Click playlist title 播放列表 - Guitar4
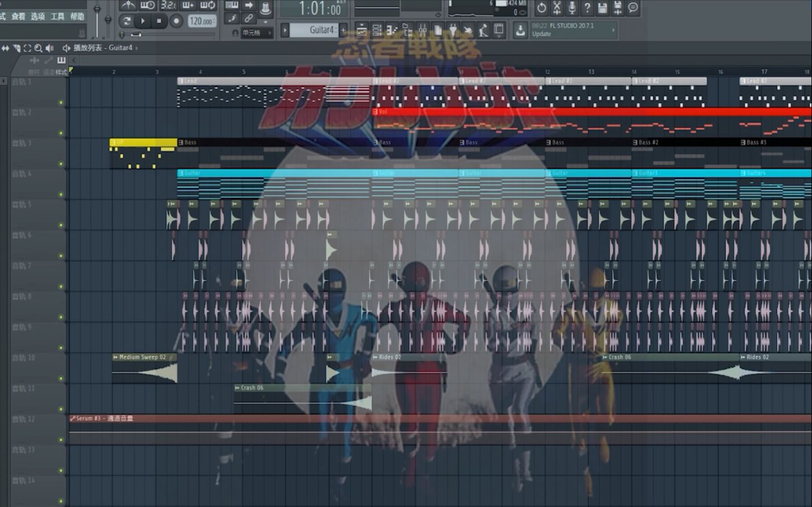The width and height of the screenshot is (812, 507). pyautogui.click(x=103, y=48)
